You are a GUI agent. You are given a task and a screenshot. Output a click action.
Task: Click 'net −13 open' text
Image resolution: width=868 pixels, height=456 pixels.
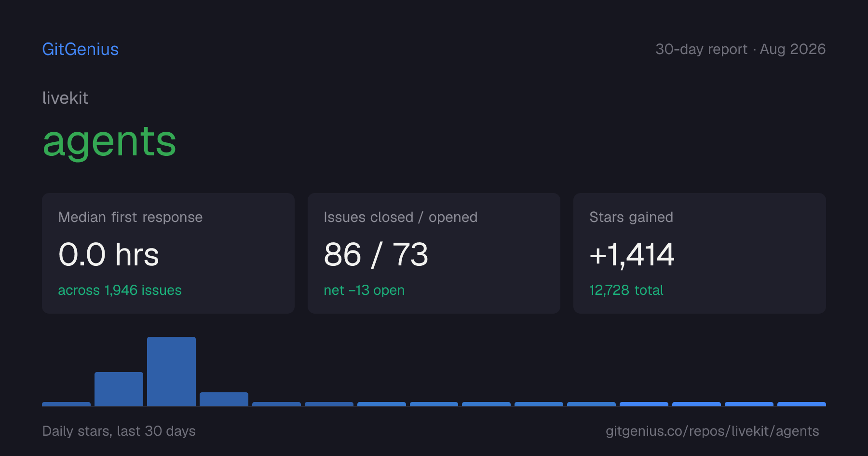click(x=364, y=290)
